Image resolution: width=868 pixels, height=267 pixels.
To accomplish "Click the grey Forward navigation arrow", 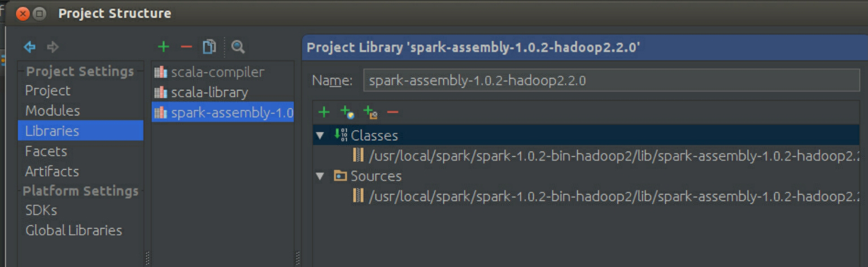I will point(53,47).
